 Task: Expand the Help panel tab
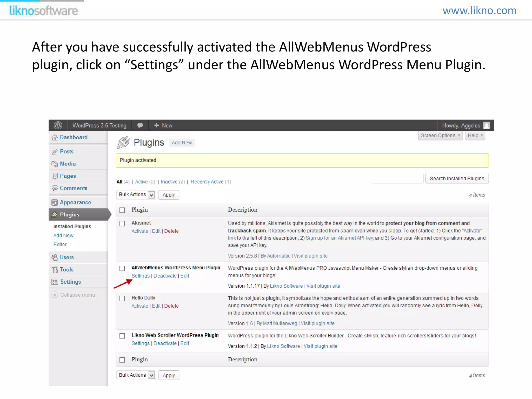(475, 135)
